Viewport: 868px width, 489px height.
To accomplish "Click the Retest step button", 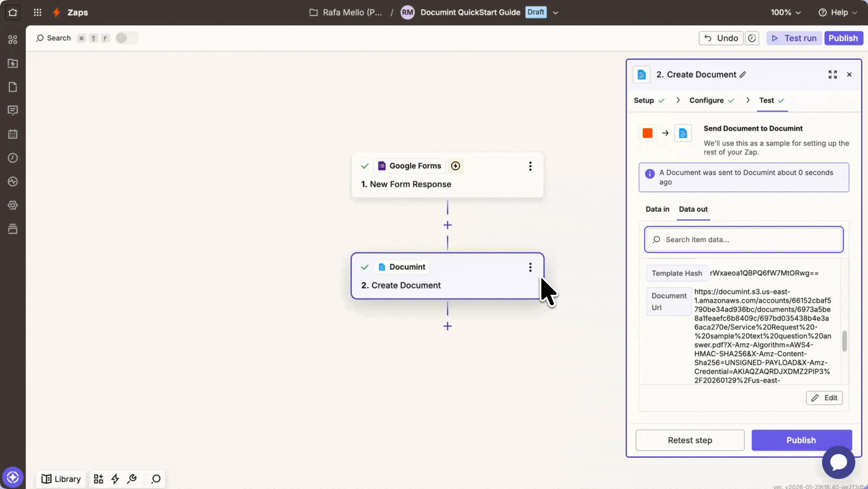I will point(690,440).
